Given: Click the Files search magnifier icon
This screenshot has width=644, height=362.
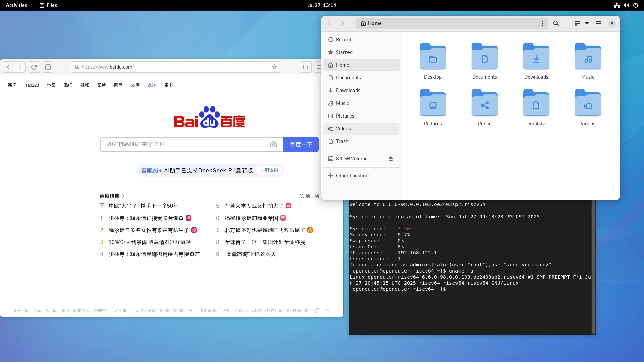Looking at the screenshot, I should tap(556, 23).
